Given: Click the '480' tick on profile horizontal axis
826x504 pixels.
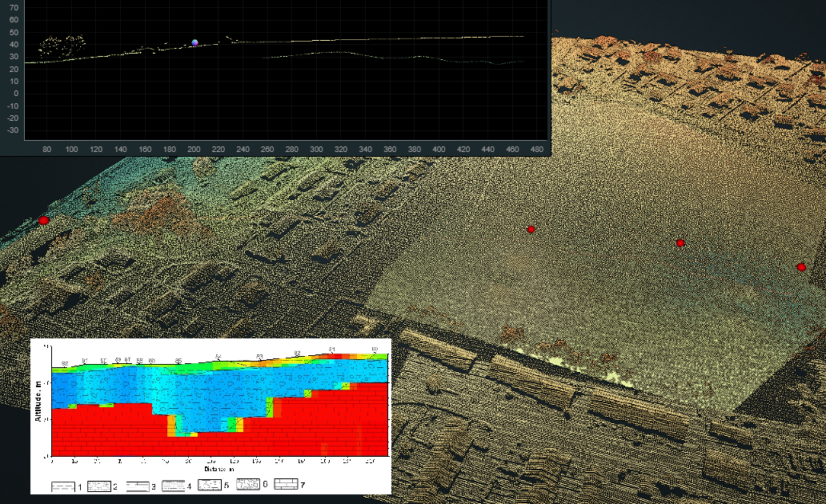Looking at the screenshot, I should click(x=537, y=149).
